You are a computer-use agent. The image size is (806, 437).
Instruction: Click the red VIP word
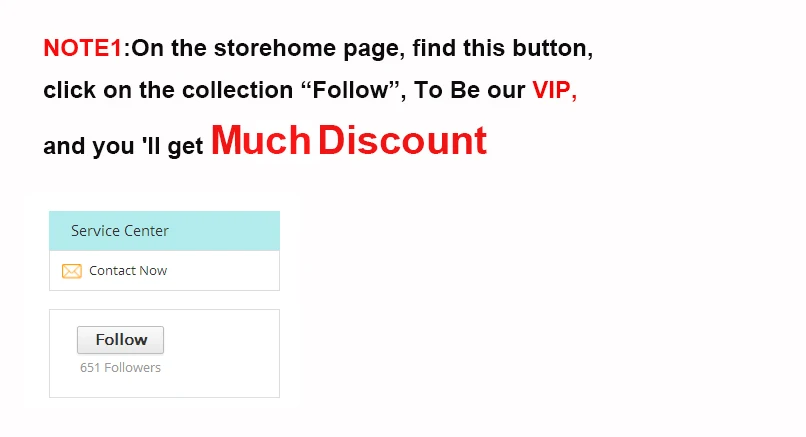[555, 90]
